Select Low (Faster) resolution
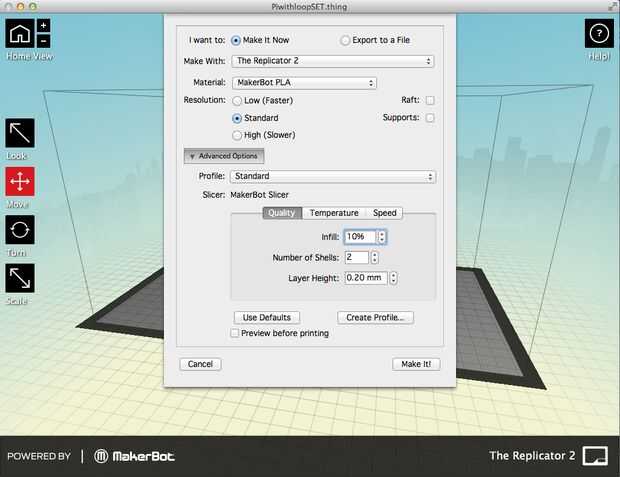 [x=237, y=101]
